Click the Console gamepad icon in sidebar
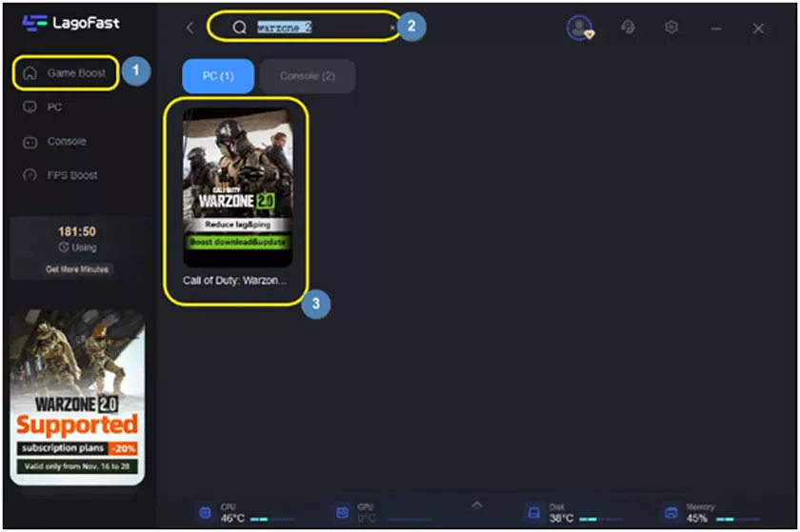 [30, 143]
